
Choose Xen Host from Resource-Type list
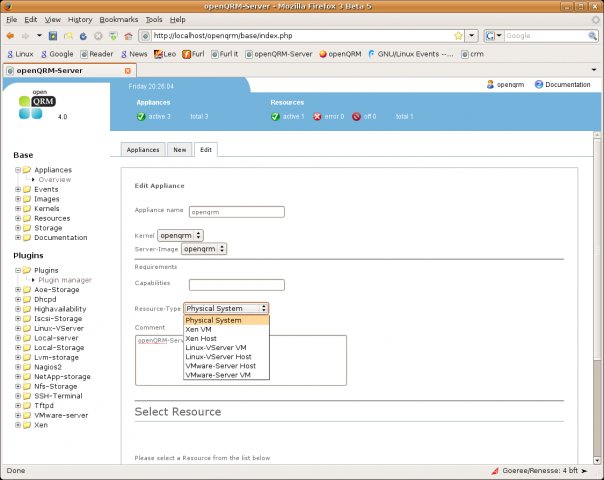(226, 339)
